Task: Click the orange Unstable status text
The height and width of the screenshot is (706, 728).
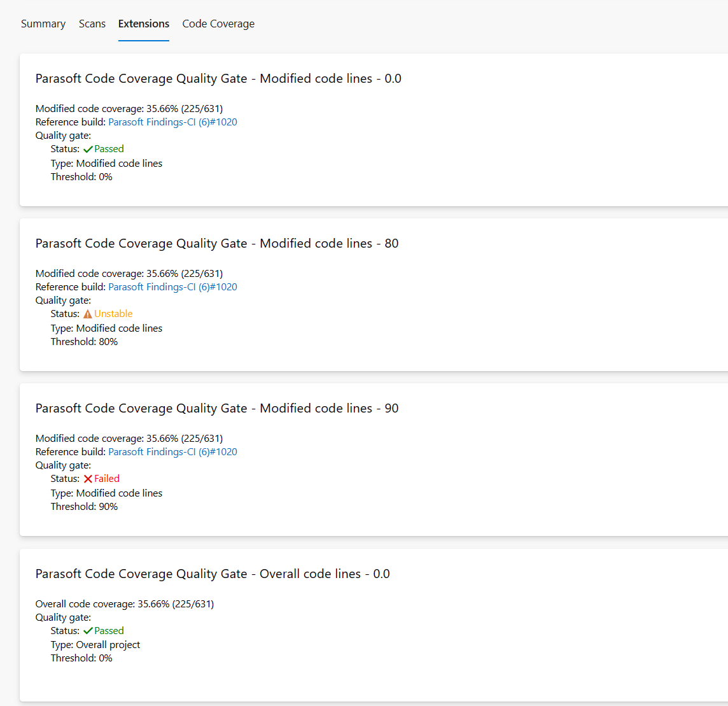Action: pyautogui.click(x=113, y=314)
